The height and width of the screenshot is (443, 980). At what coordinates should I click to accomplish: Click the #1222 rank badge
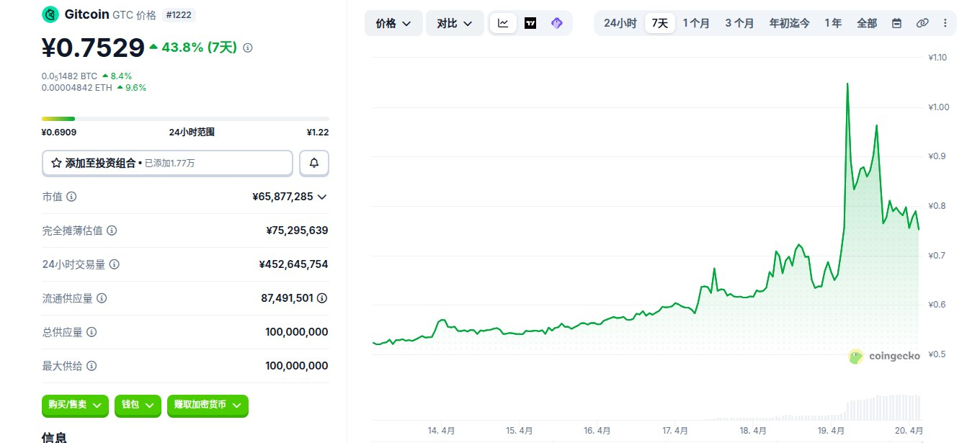179,14
